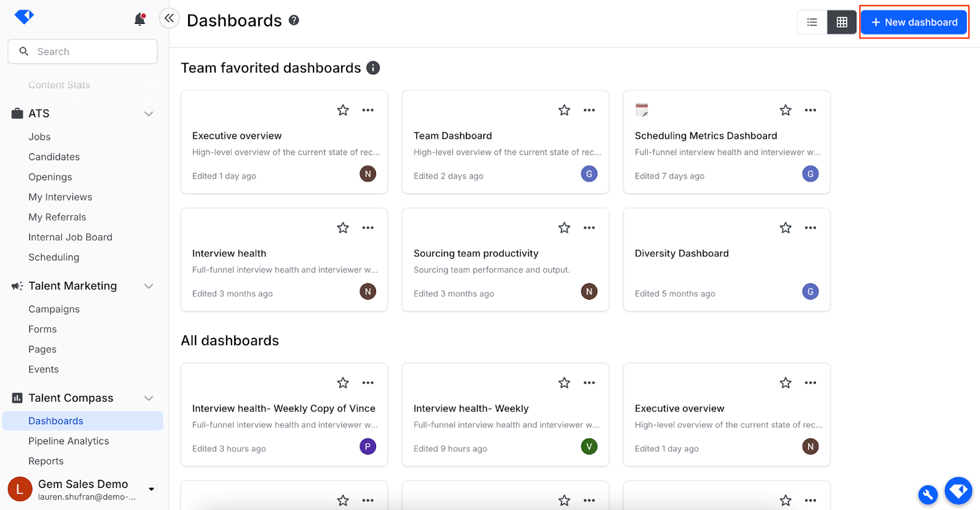Open Reports in sidebar
Viewport: 980px width, 510px height.
click(x=46, y=461)
